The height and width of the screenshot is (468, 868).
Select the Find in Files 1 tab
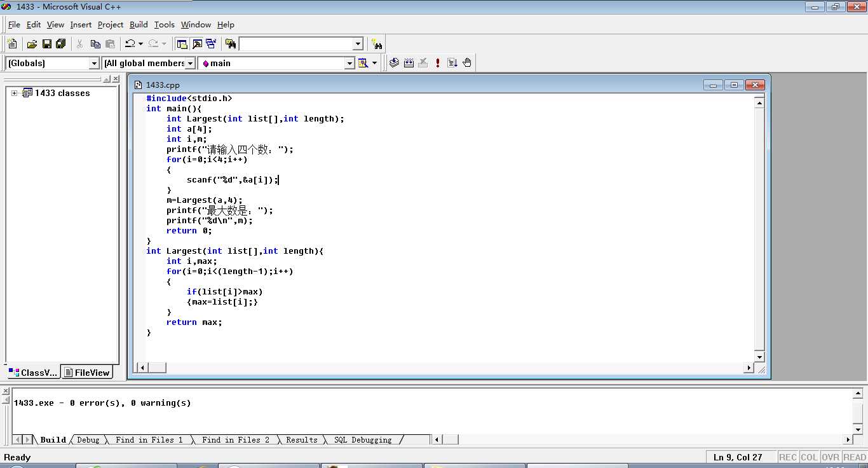[149, 439]
